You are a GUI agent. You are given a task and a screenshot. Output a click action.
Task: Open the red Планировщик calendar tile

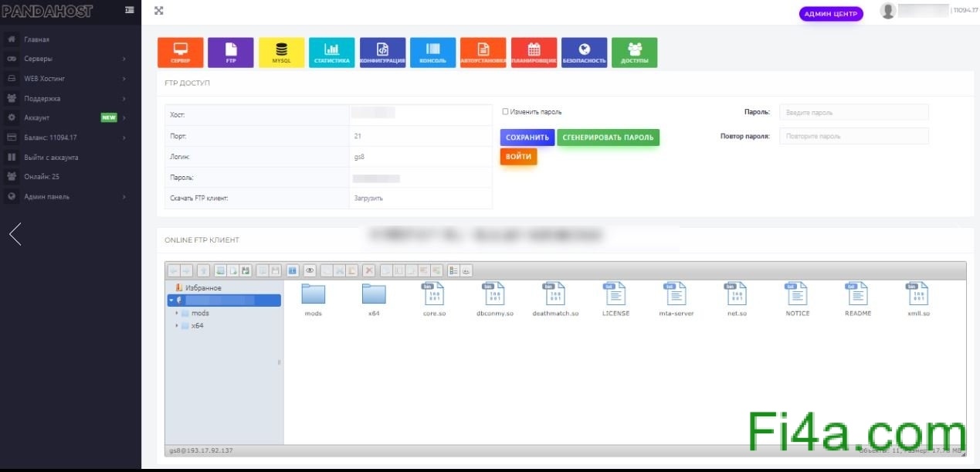click(x=534, y=53)
